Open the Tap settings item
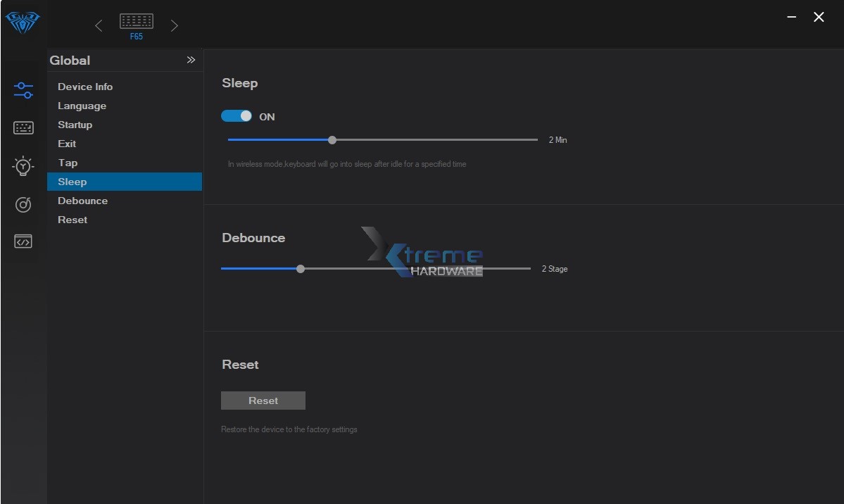 (68, 163)
